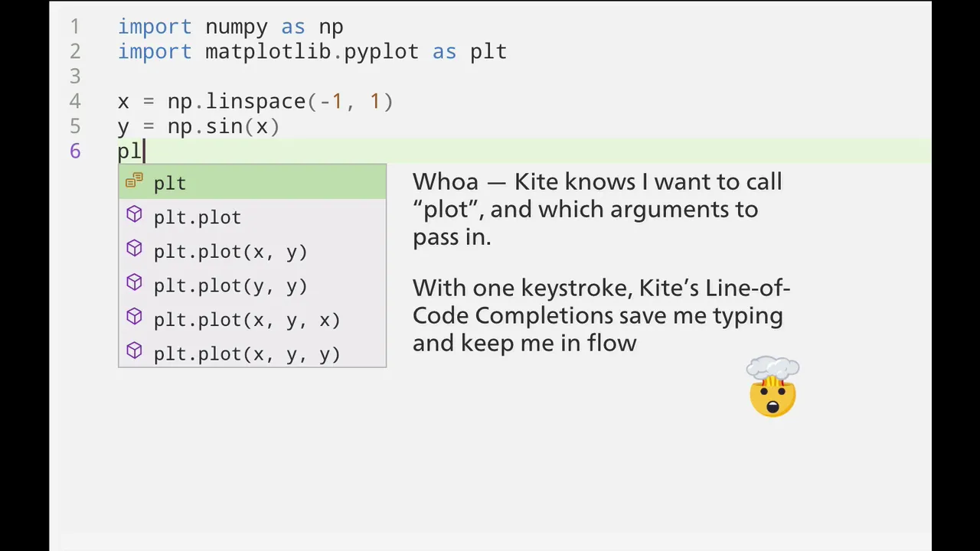The height and width of the screenshot is (551, 980).
Task: Click the cube icon beside "plt.plot(x, y, x)"
Action: click(x=134, y=317)
